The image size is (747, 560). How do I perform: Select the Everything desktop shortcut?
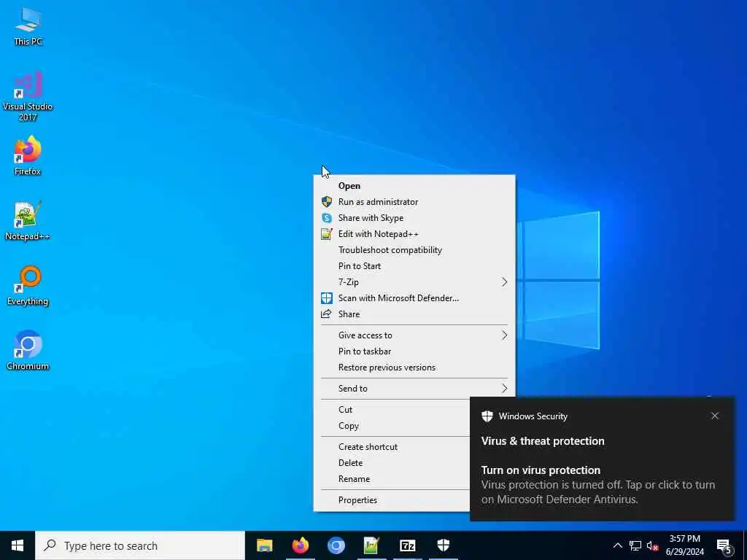point(28,286)
